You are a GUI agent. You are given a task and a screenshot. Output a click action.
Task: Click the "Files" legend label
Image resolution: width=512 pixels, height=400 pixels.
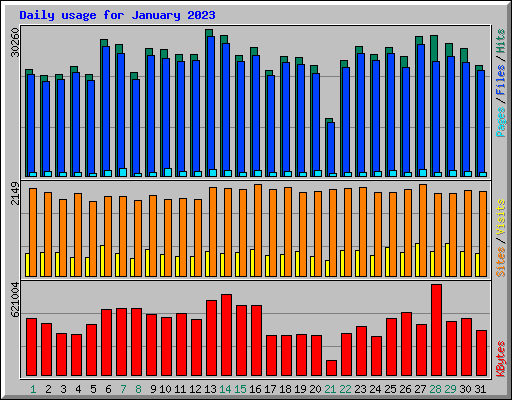(x=501, y=80)
